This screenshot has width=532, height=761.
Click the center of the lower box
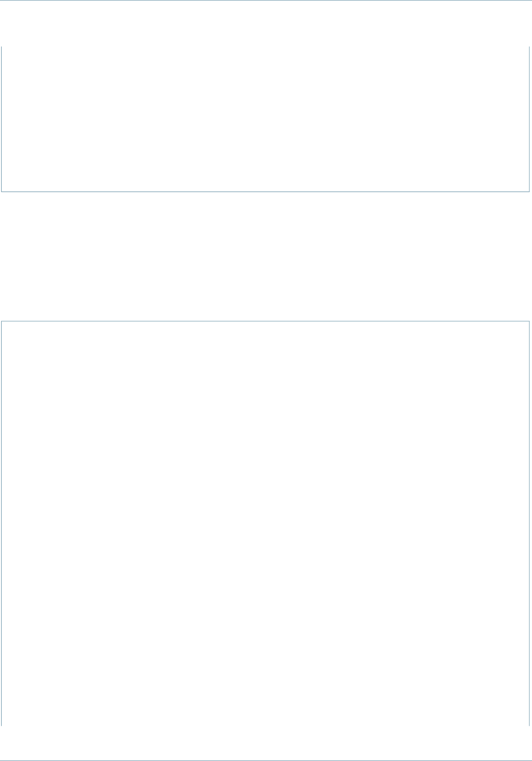point(265,523)
